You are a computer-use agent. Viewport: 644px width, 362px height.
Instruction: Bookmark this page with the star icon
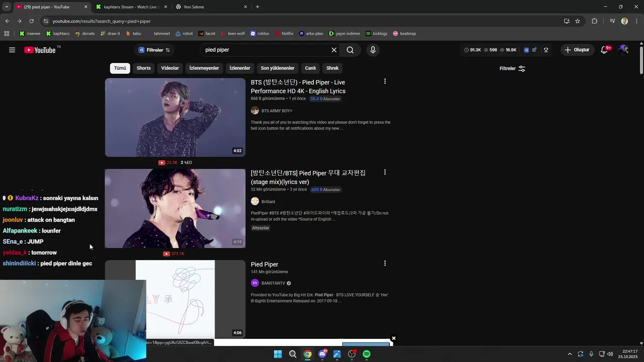[x=578, y=21]
